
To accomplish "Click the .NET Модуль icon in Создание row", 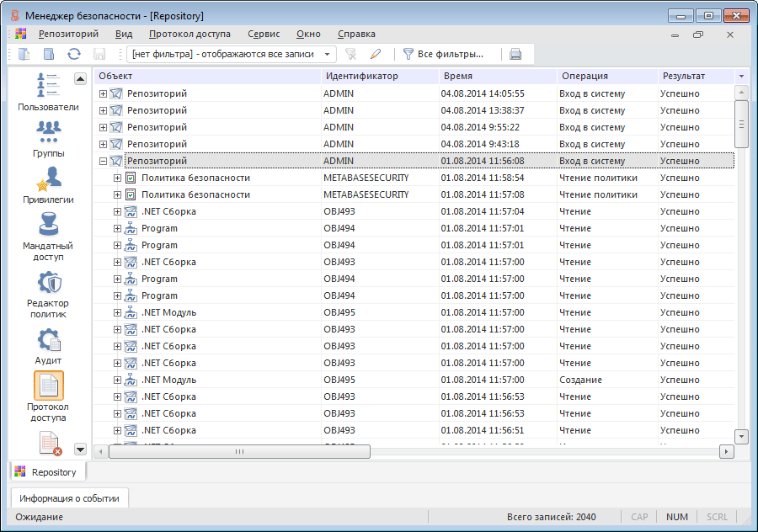I will click(x=131, y=380).
